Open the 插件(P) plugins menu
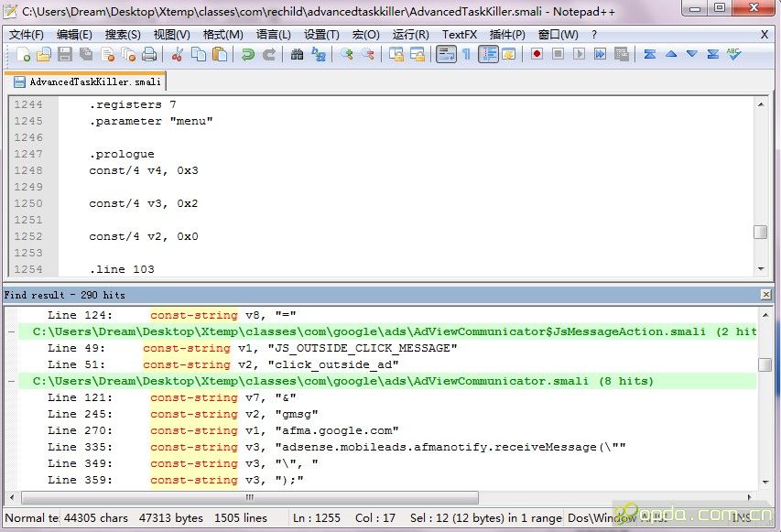Viewport: 781px width, 532px height. pyautogui.click(x=507, y=35)
